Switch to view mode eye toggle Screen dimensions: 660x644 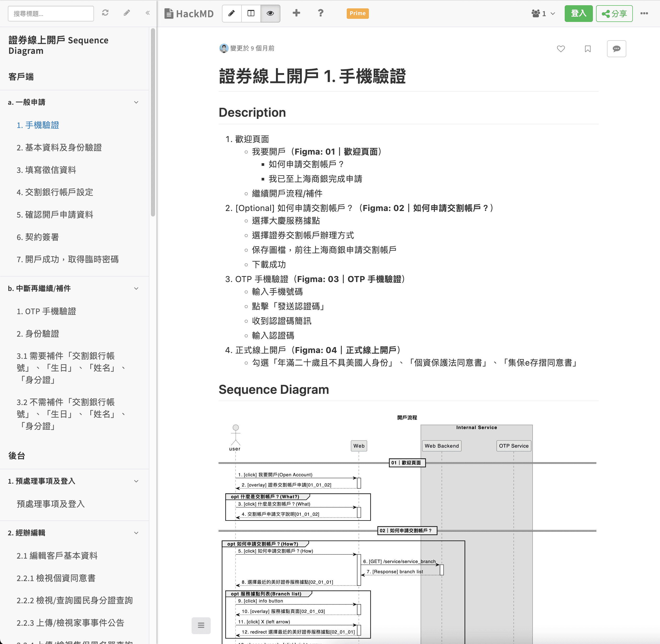(270, 14)
